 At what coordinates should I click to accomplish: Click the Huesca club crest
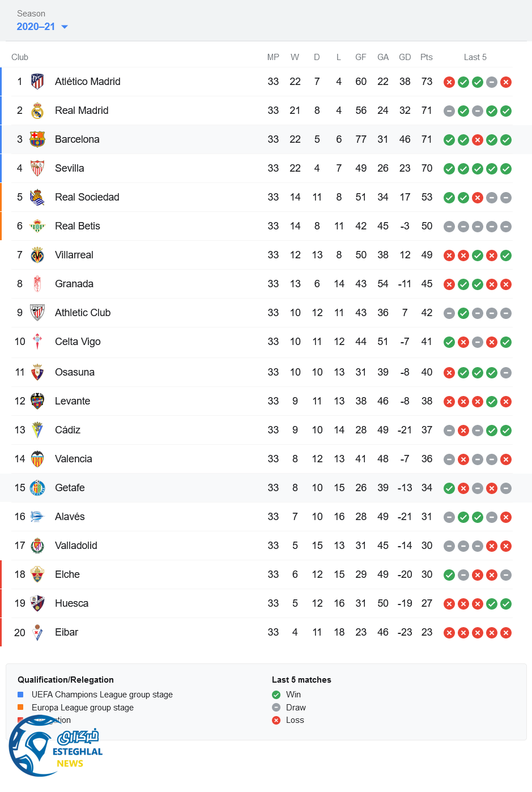(x=37, y=603)
